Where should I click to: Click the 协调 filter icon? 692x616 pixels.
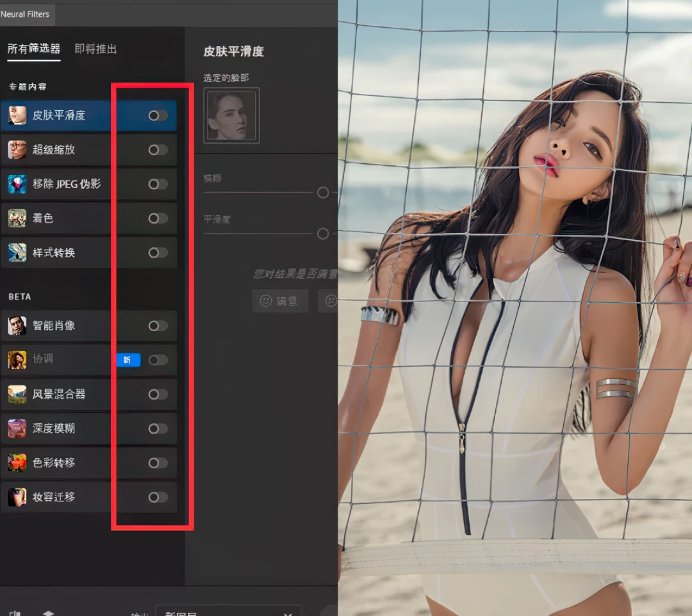17,360
